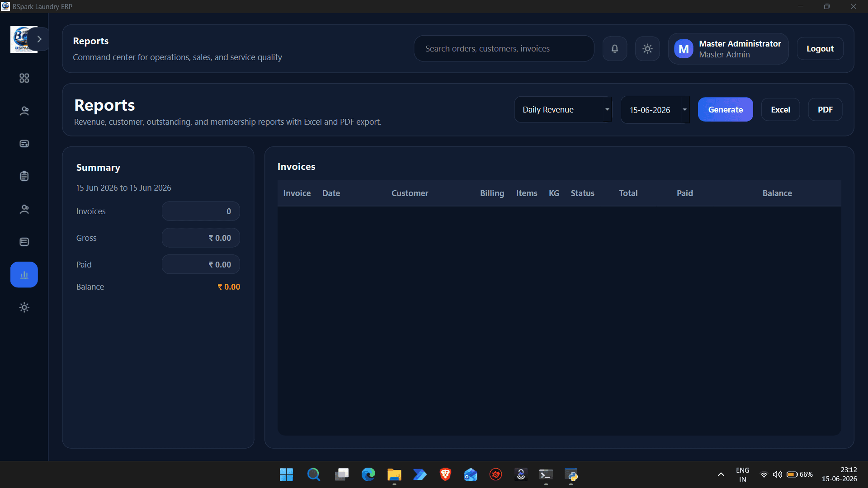The height and width of the screenshot is (488, 868).
Task: Click the Billing column header
Action: point(492,193)
